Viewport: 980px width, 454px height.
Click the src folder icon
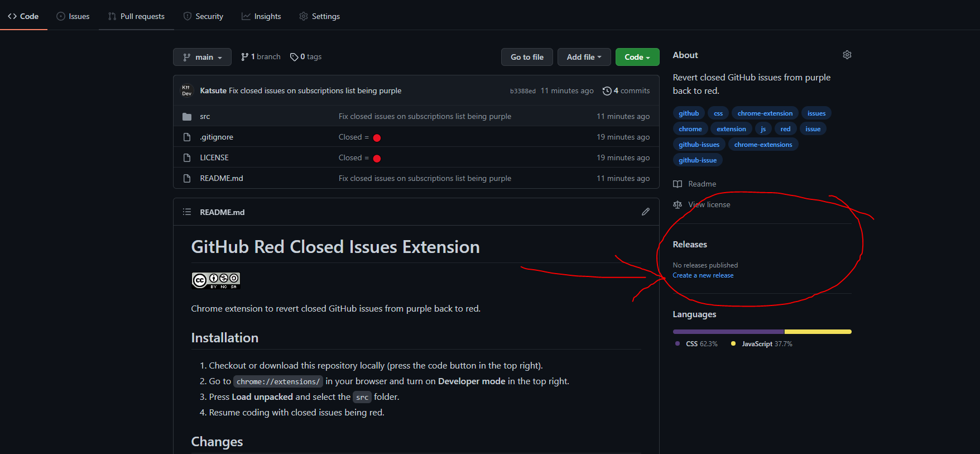[187, 116]
